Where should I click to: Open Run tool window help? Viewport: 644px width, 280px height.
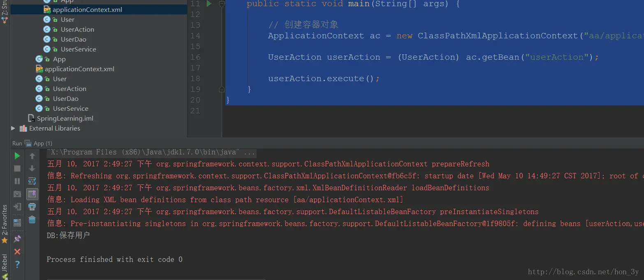click(x=17, y=264)
